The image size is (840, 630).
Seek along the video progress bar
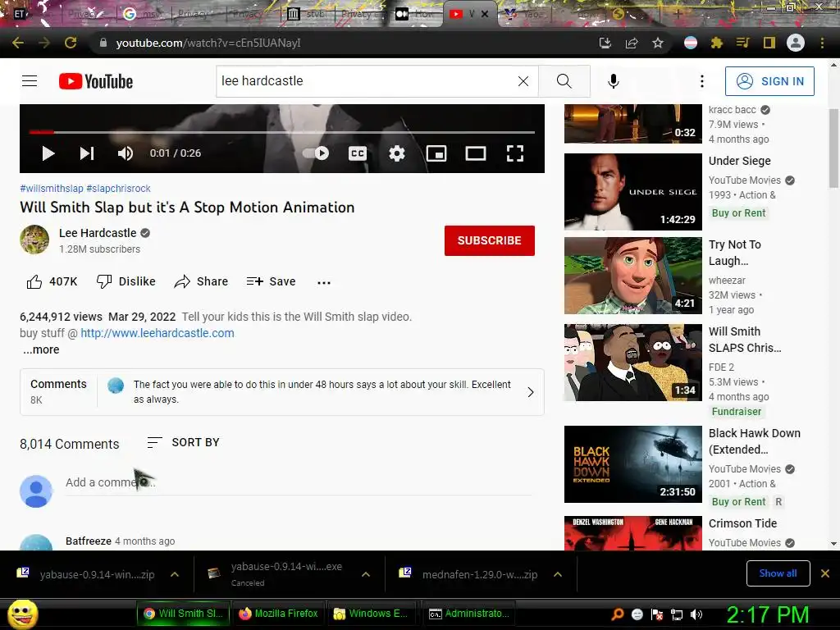(x=282, y=132)
